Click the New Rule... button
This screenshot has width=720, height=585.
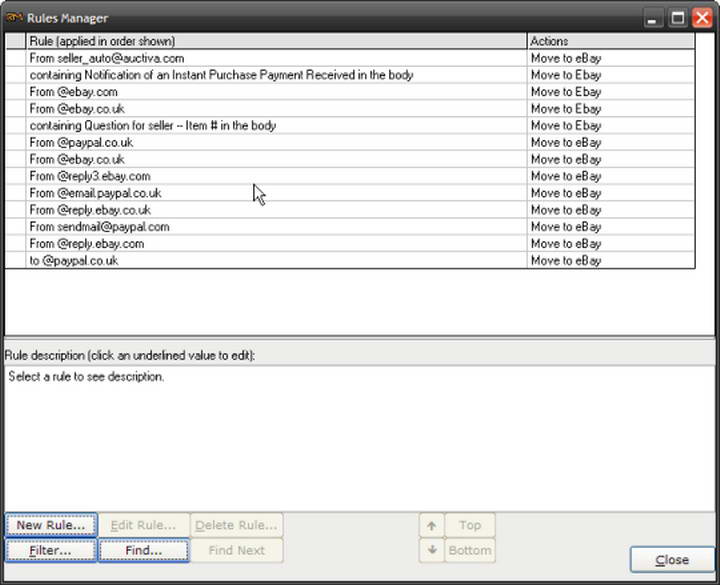point(51,525)
